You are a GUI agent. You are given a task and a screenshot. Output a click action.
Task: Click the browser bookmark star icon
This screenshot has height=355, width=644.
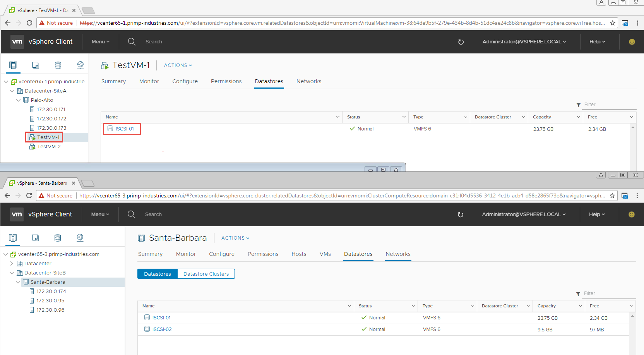click(613, 23)
